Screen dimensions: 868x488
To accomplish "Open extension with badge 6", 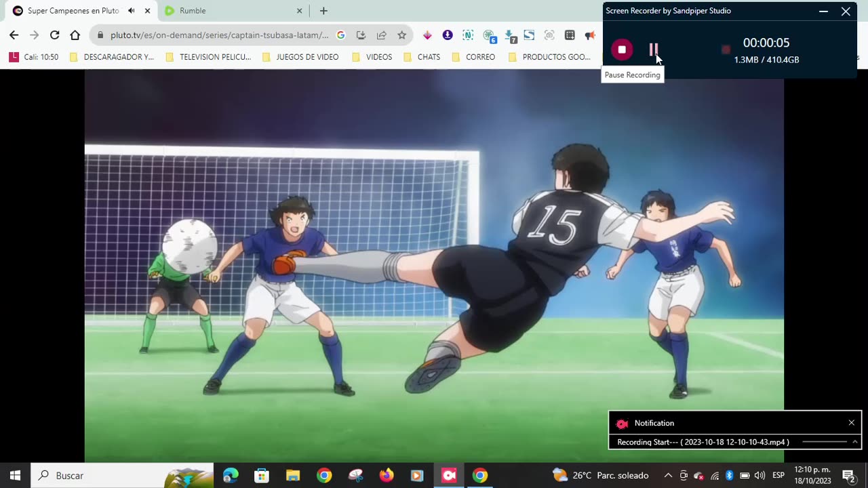I will tap(490, 36).
